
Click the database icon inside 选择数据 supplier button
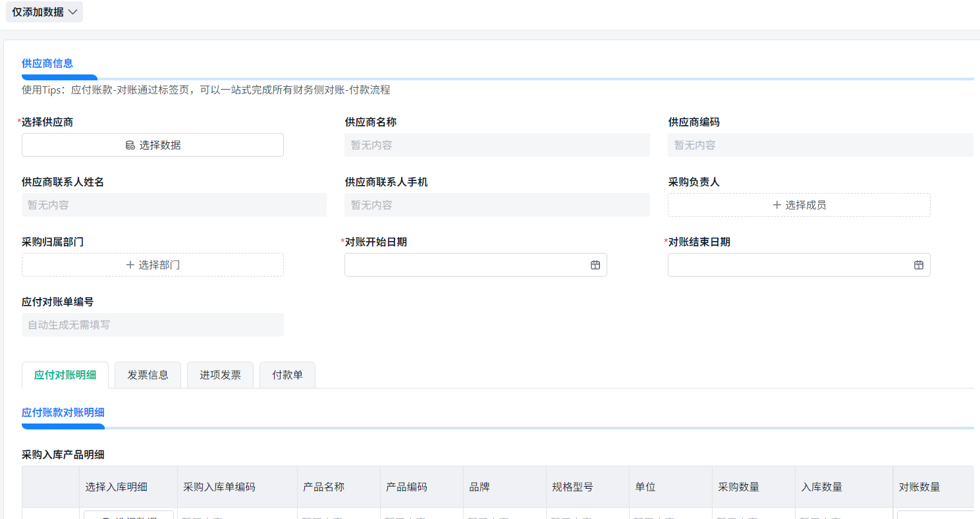click(x=131, y=145)
